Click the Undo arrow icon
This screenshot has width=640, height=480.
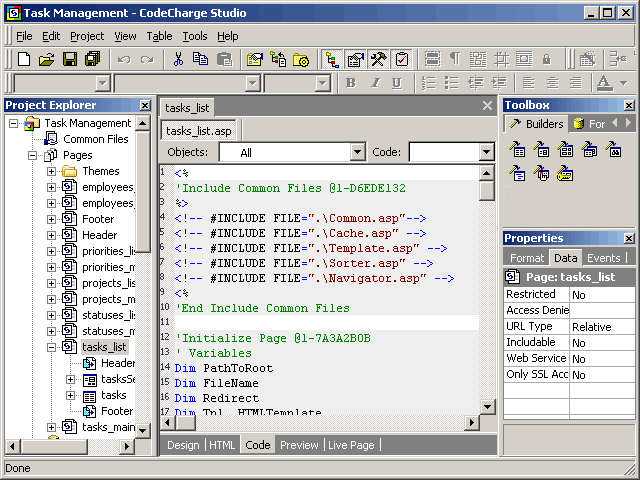(x=124, y=60)
